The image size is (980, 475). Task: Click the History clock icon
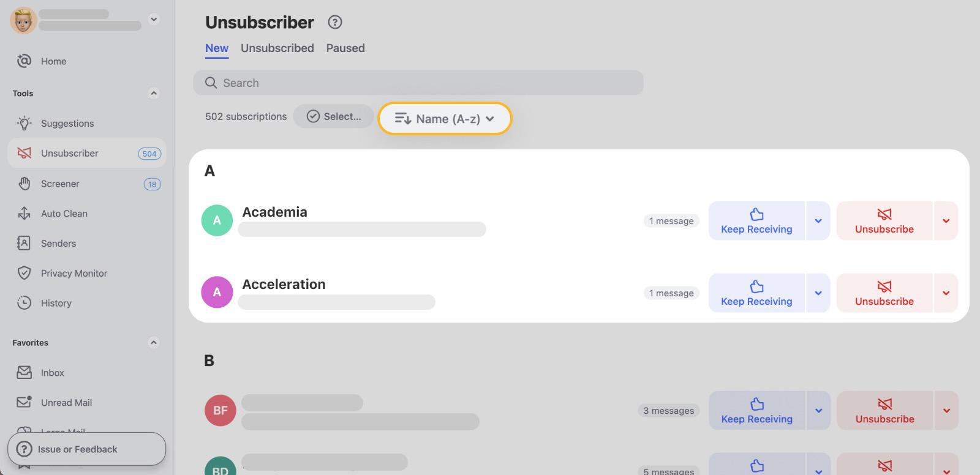[23, 302]
